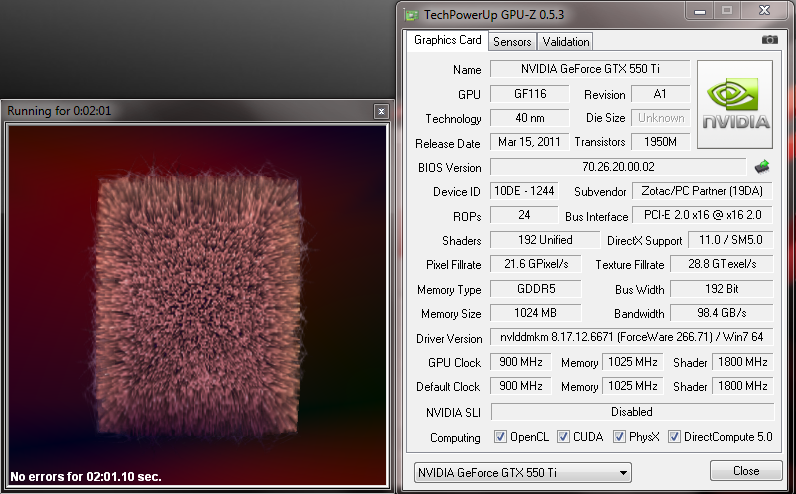Click the Texture Fillrate field 28.8 GTexel/s
This screenshot has height=494, width=796.
click(x=721, y=264)
